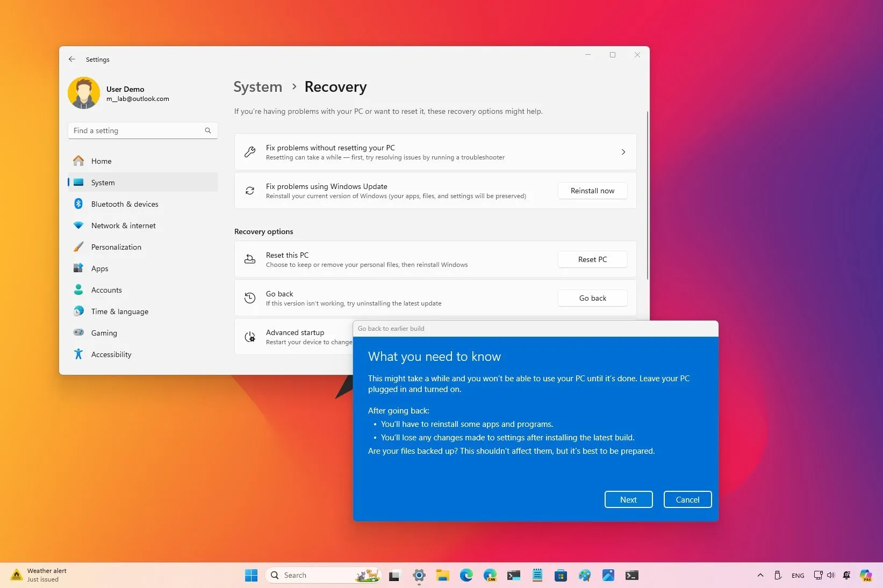Open Bluetooth & devices settings

pos(142,204)
